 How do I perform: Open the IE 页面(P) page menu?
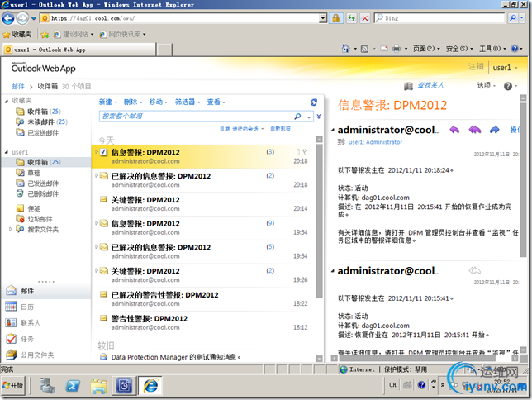[426, 49]
